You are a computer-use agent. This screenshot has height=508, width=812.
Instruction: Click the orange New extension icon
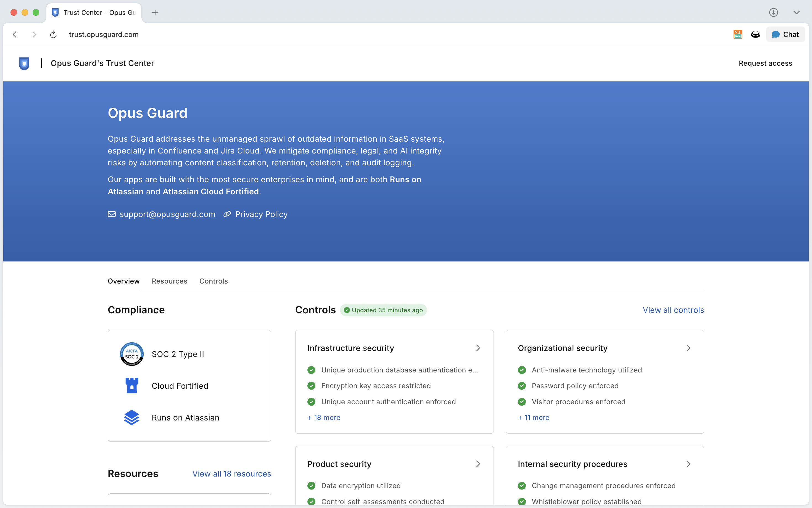738,34
